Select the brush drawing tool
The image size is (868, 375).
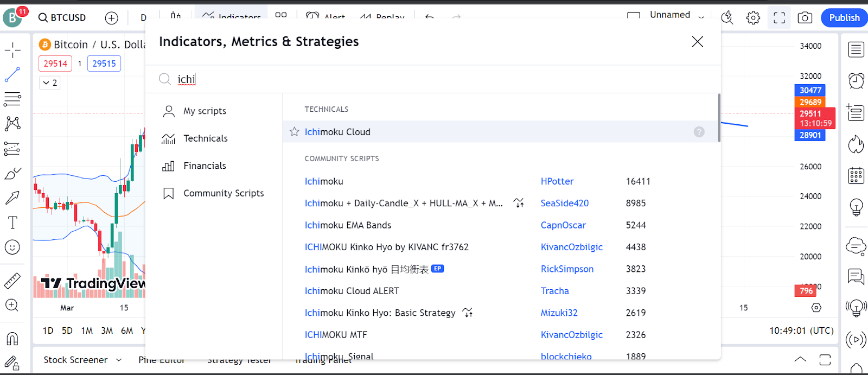[x=12, y=173]
